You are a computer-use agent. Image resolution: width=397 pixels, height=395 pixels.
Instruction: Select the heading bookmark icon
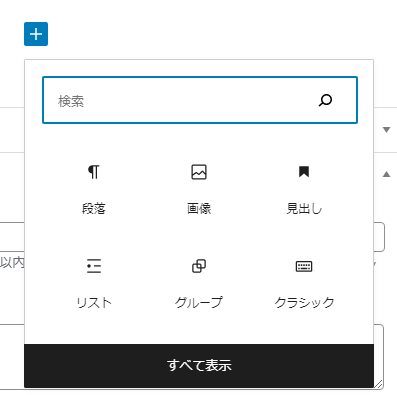[304, 172]
